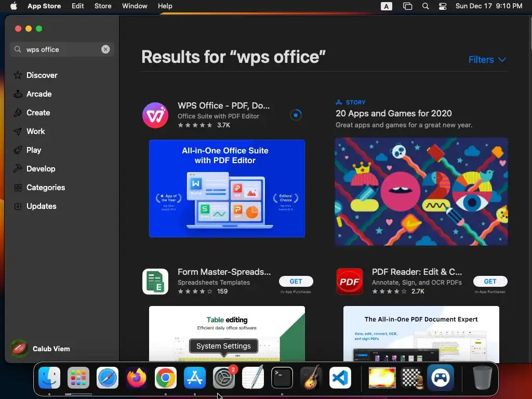Image resolution: width=532 pixels, height=399 pixels.
Task: Open the Window menu
Action: click(135, 6)
